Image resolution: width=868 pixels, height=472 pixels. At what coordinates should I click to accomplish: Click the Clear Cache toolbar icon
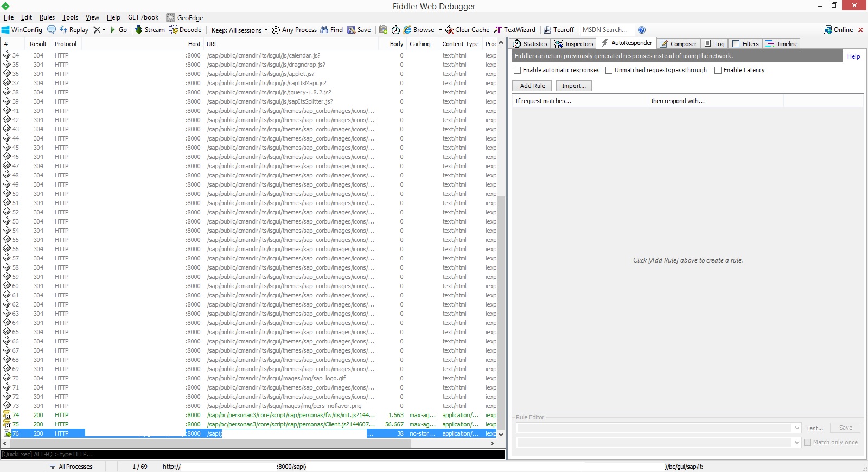click(x=467, y=30)
